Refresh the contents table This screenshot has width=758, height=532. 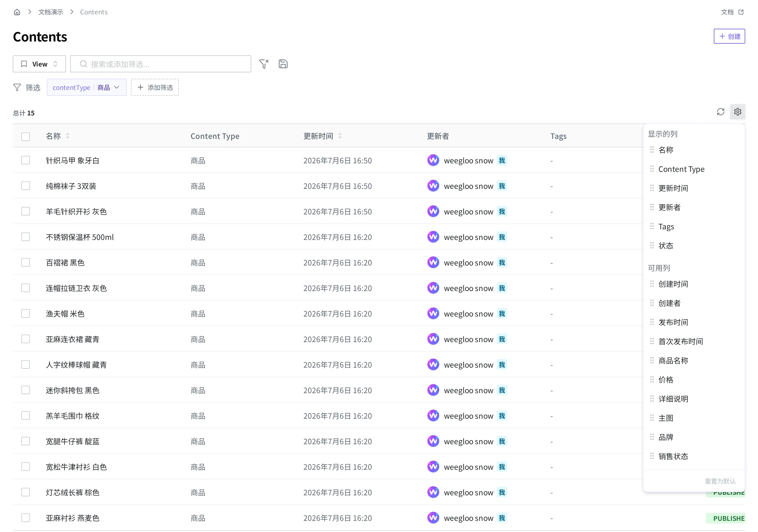pyautogui.click(x=721, y=112)
